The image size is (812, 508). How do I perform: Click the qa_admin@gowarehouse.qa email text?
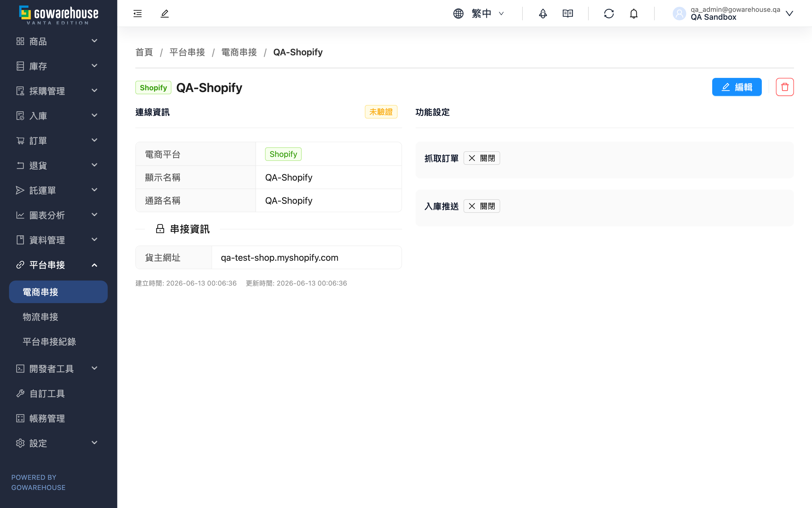[735, 9]
